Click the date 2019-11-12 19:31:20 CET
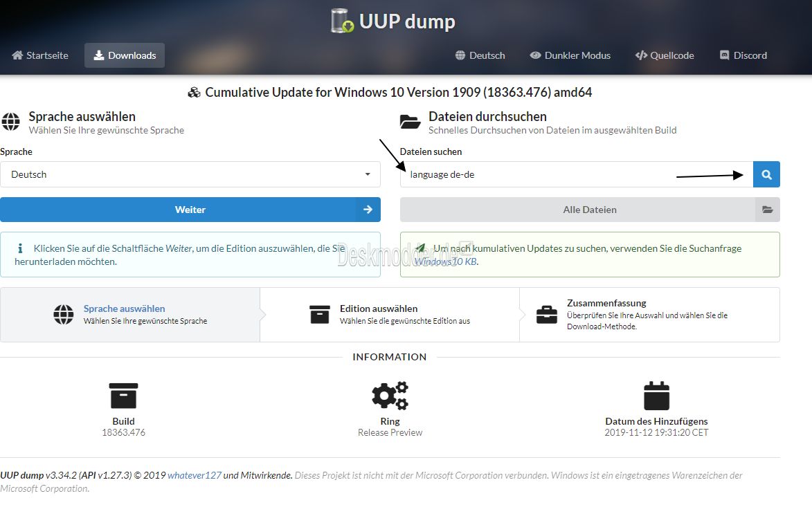 (656, 432)
